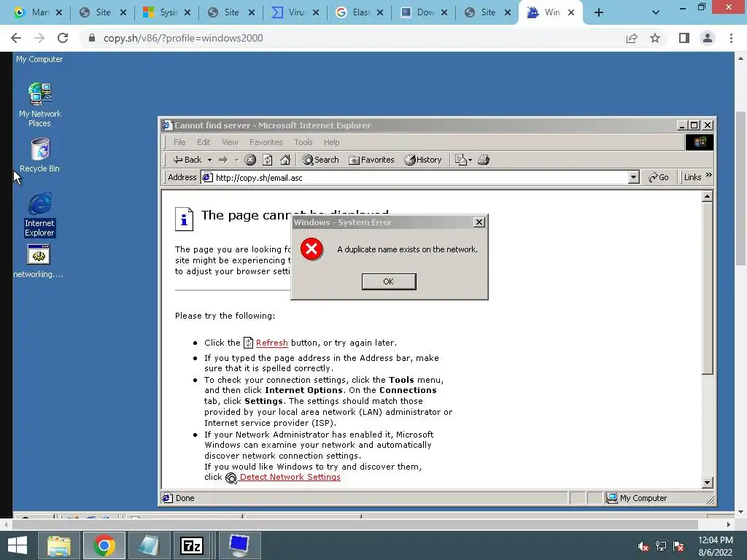Click the Chrome taskbar icon
Image resolution: width=747 pixels, height=560 pixels.
104,545
